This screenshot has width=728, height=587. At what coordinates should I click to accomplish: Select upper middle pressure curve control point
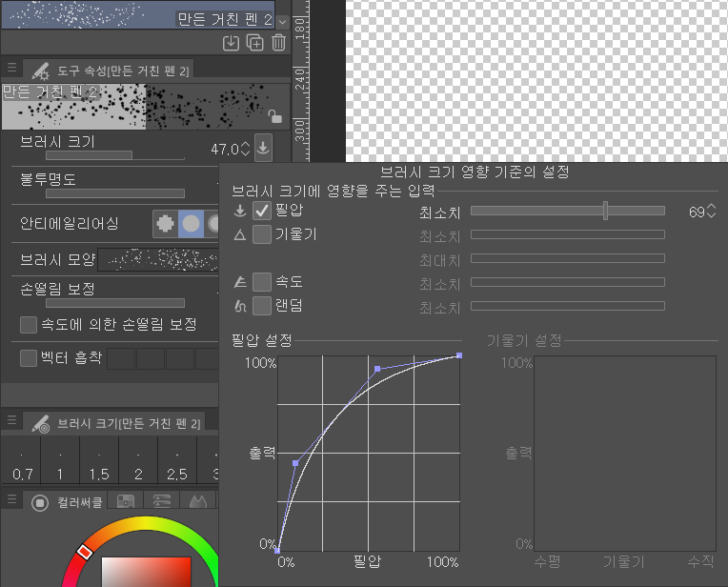[x=377, y=369]
